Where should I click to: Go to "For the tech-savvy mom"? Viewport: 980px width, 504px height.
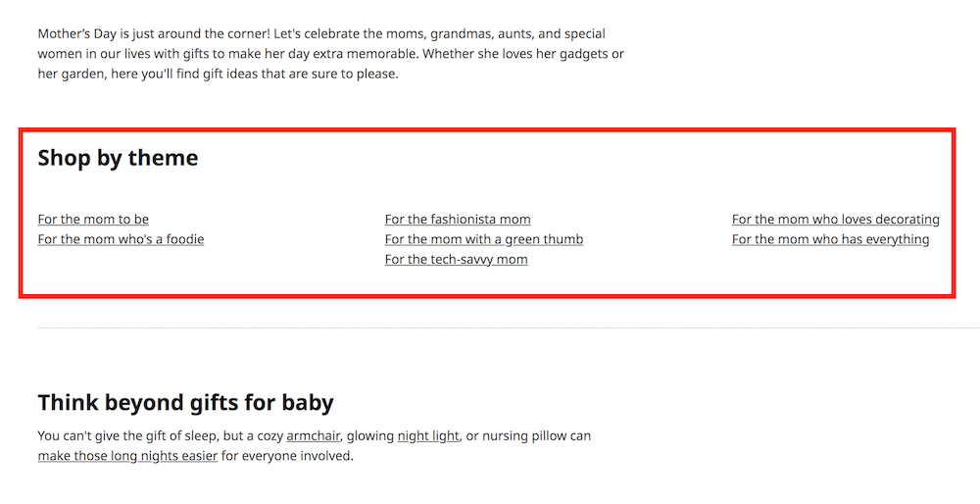click(x=456, y=260)
